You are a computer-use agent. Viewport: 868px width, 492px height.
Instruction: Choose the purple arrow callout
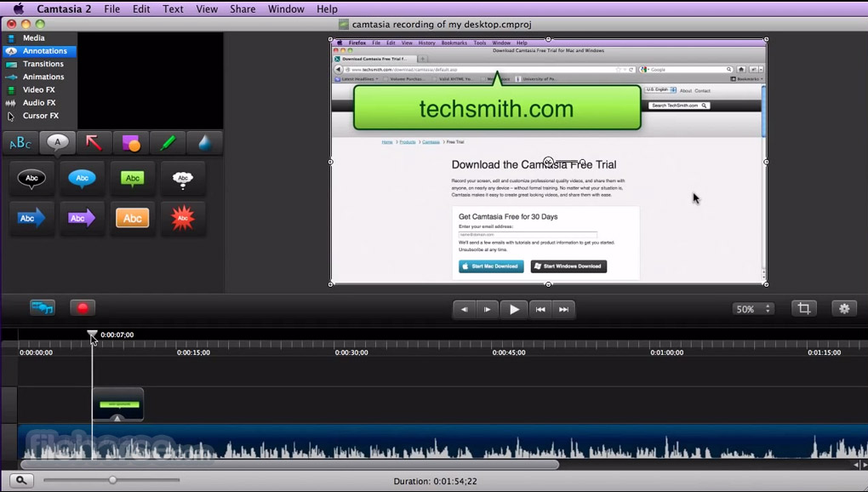click(82, 218)
